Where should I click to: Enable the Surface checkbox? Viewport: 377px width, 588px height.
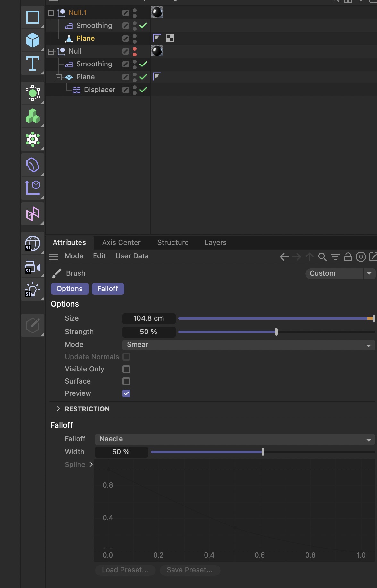pyautogui.click(x=126, y=381)
